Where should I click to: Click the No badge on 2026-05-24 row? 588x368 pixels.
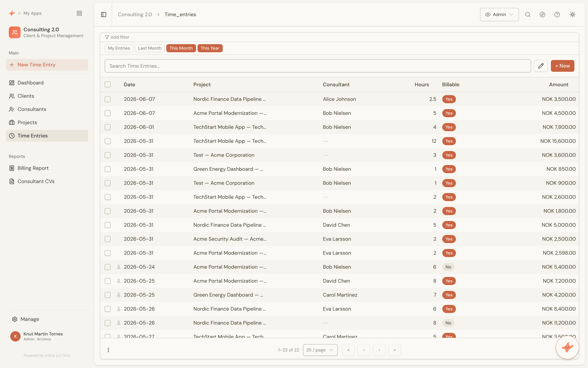coord(448,267)
